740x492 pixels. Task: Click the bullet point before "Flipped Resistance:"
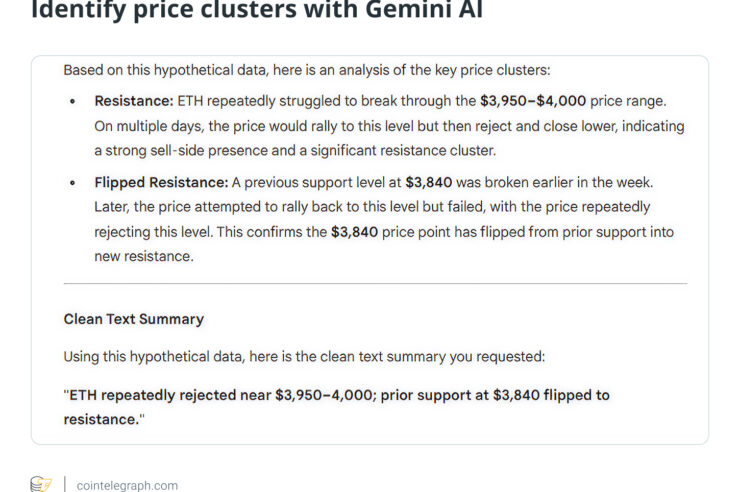pyautogui.click(x=71, y=183)
